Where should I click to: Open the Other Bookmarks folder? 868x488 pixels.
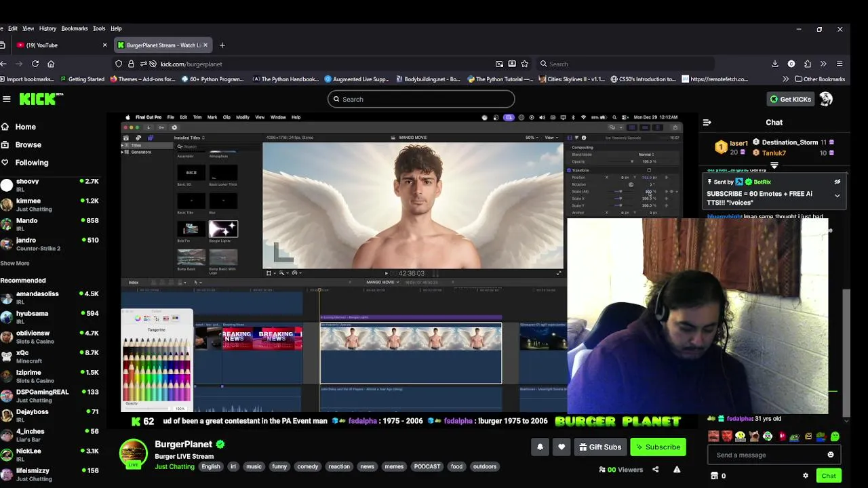click(x=820, y=79)
